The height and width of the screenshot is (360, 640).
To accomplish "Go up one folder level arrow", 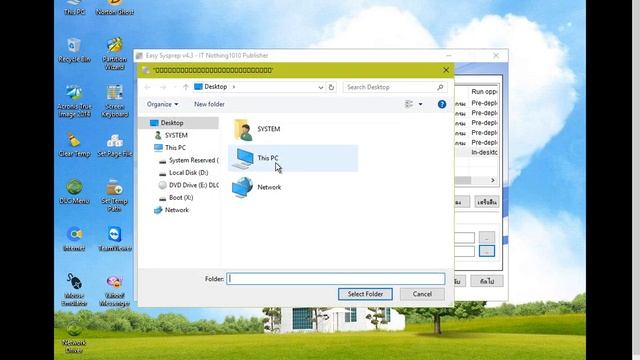I will coord(186,87).
